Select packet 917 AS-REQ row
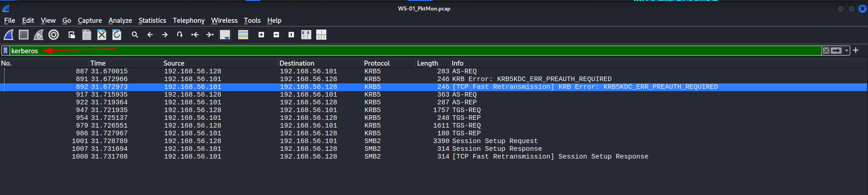The height and width of the screenshot is (195, 868). (434, 94)
